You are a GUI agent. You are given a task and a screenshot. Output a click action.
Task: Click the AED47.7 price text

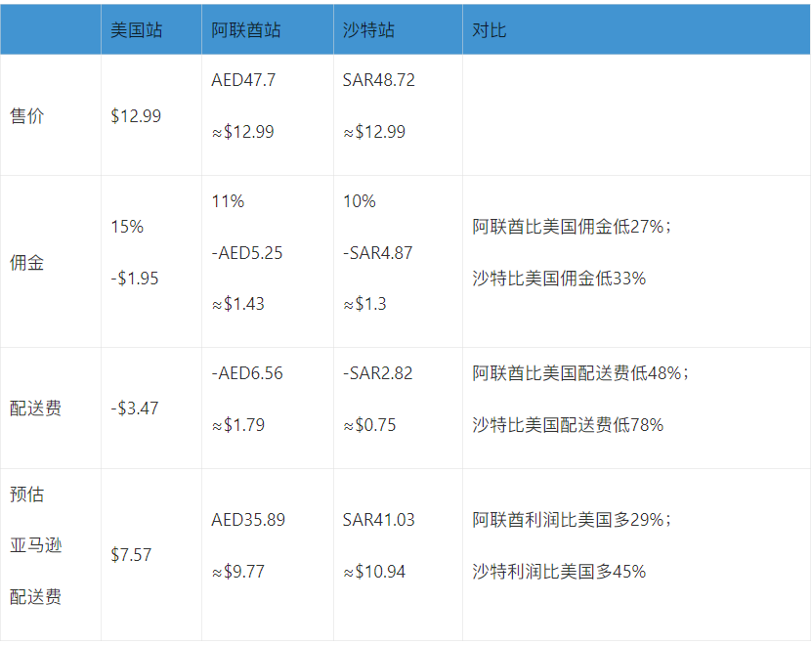coord(243,80)
